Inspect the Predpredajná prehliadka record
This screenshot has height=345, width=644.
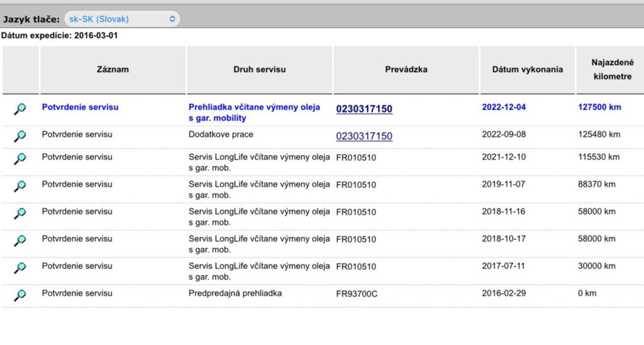(x=19, y=295)
